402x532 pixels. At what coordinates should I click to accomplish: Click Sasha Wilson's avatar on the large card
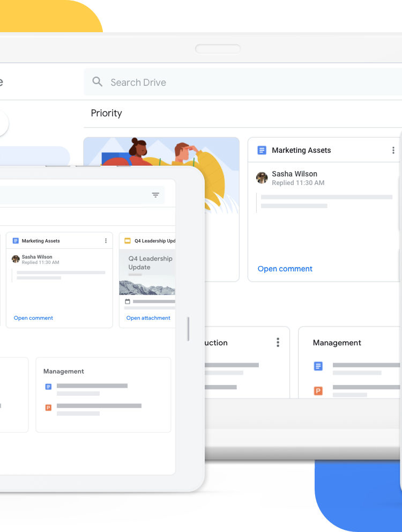tap(262, 178)
